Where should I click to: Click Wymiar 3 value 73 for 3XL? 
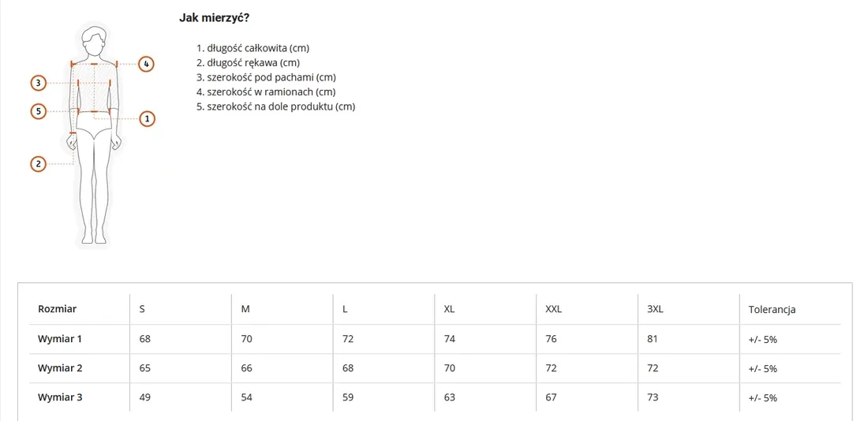653,397
